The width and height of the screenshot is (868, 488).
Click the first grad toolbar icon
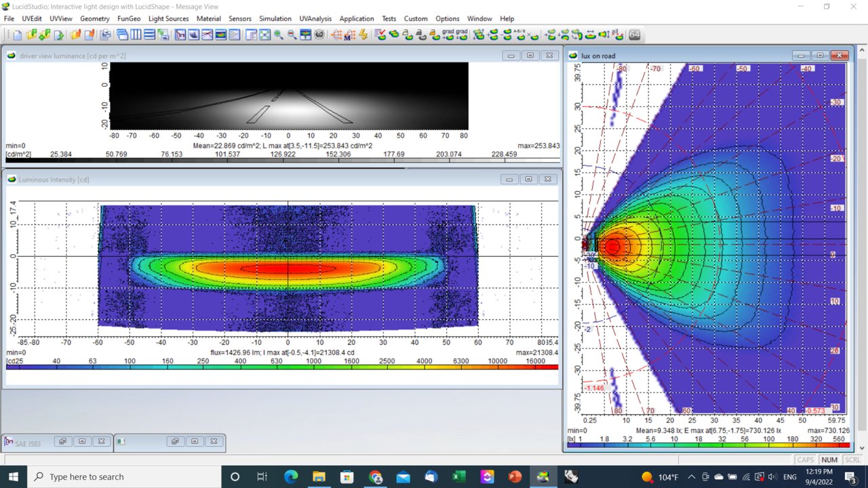point(448,35)
